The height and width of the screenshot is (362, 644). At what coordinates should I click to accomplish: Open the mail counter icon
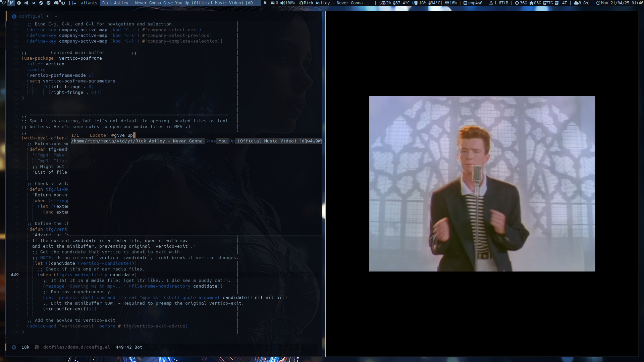click(x=273, y=3)
